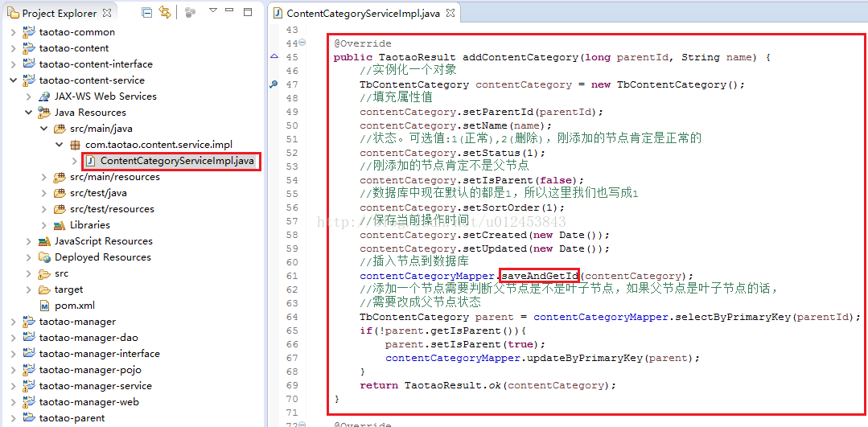The image size is (868, 427).
Task: Click line number 61 in gutter
Action: click(291, 276)
